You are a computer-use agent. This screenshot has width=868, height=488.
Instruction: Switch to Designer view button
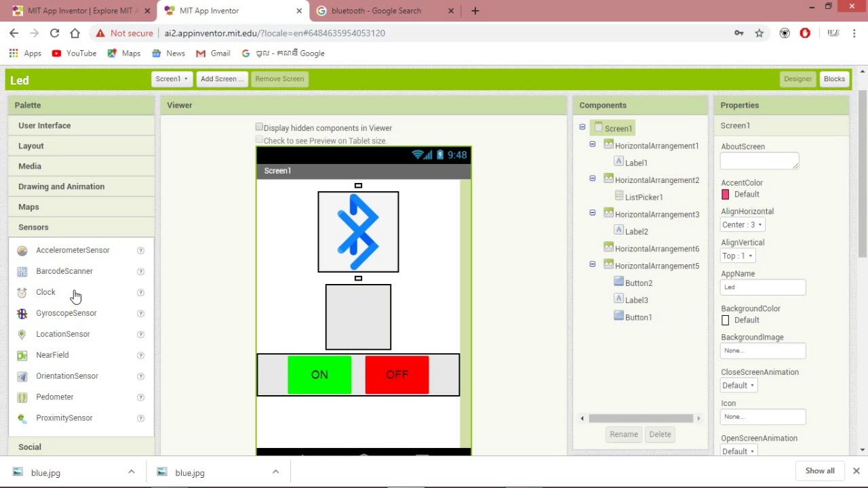pos(797,79)
